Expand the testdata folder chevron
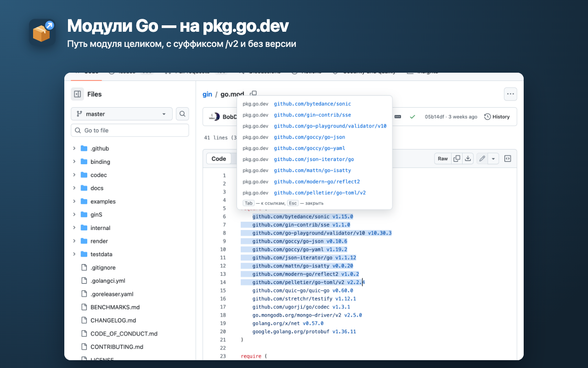Viewport: 588px width, 368px height. pos(74,254)
